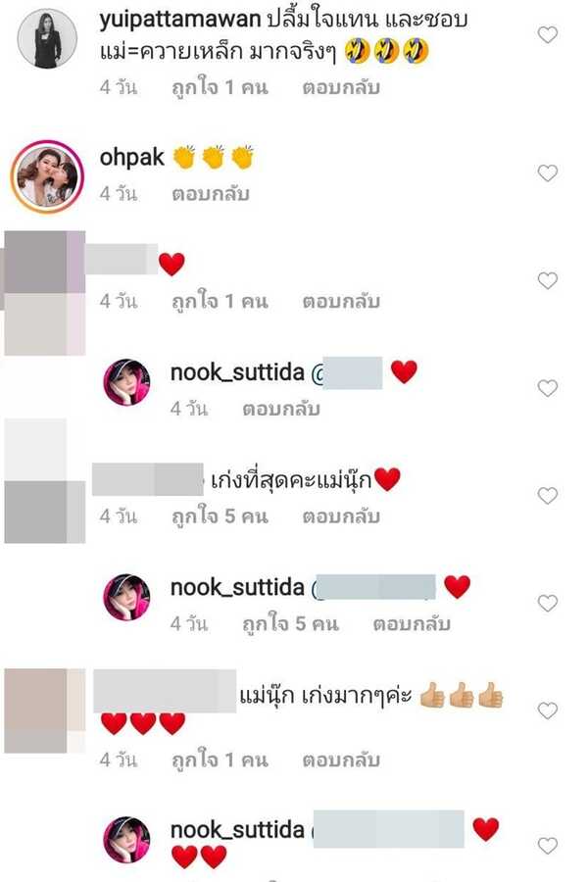Like nook_suttida's first reply with heart icon

[548, 387]
